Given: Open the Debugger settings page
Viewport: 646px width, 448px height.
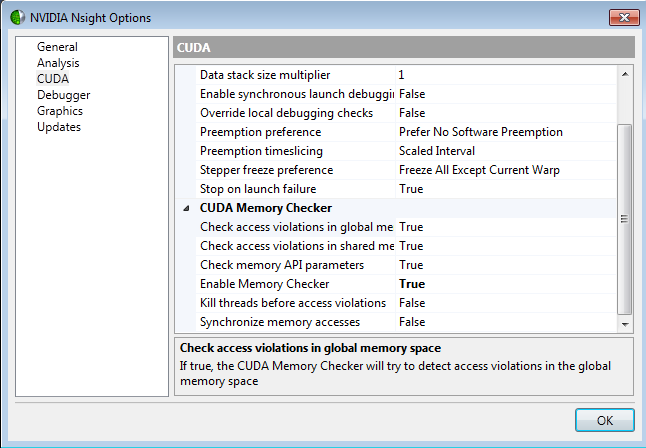Looking at the screenshot, I should tap(63, 95).
